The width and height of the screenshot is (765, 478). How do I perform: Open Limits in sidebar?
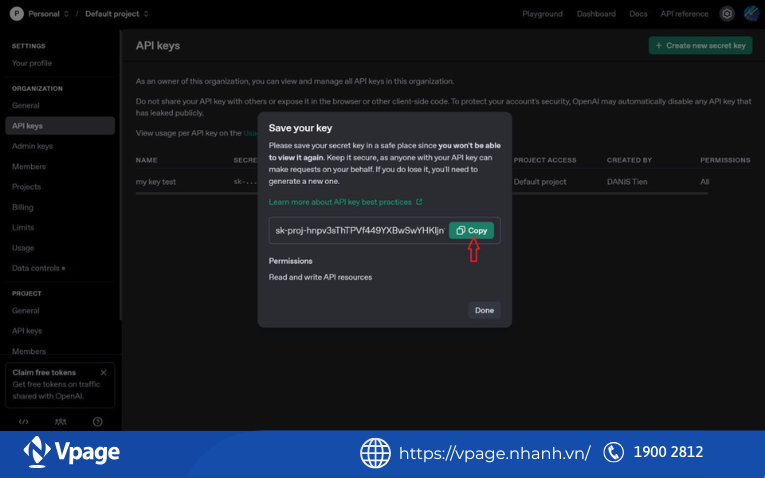tap(23, 227)
